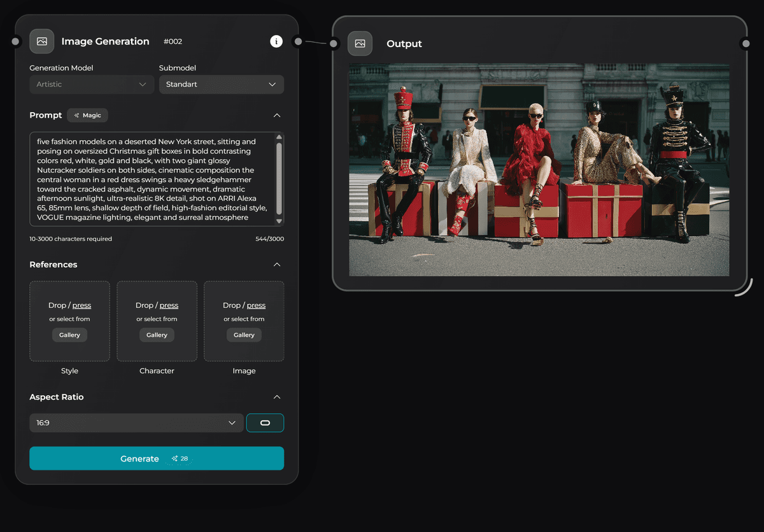The height and width of the screenshot is (532, 764).
Task: Open the Submodel Standart dropdown
Action: coord(221,85)
